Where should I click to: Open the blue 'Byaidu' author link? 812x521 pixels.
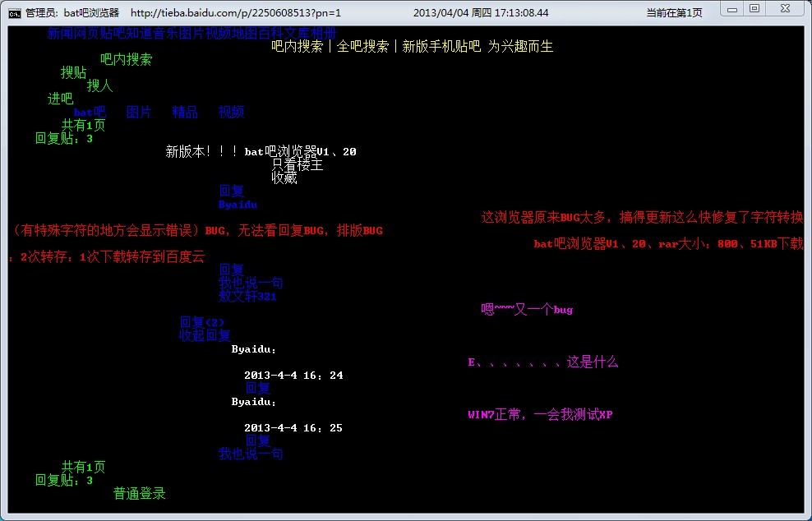(x=238, y=205)
